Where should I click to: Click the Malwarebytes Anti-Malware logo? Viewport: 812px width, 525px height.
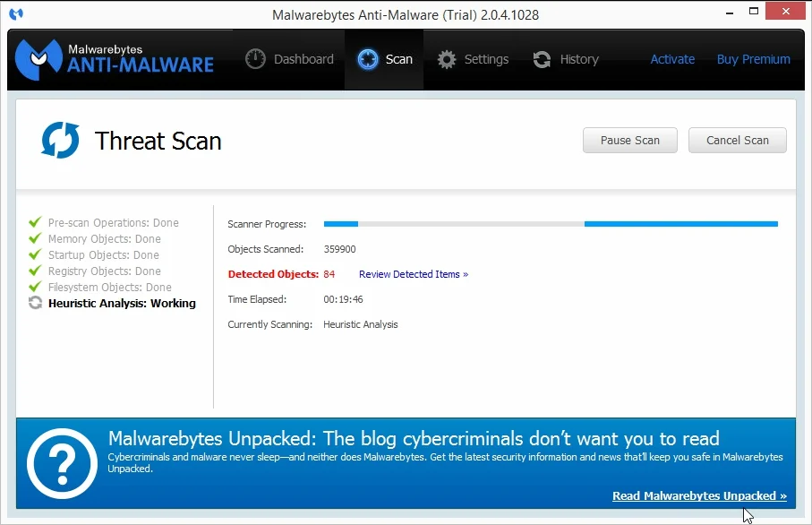(115, 57)
